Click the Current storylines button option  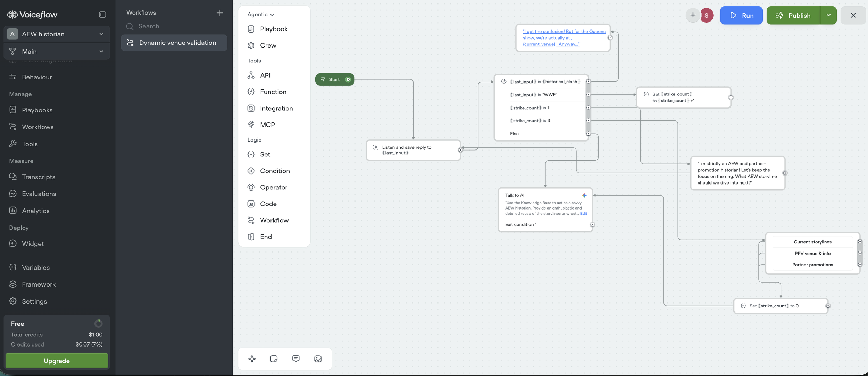812,242
